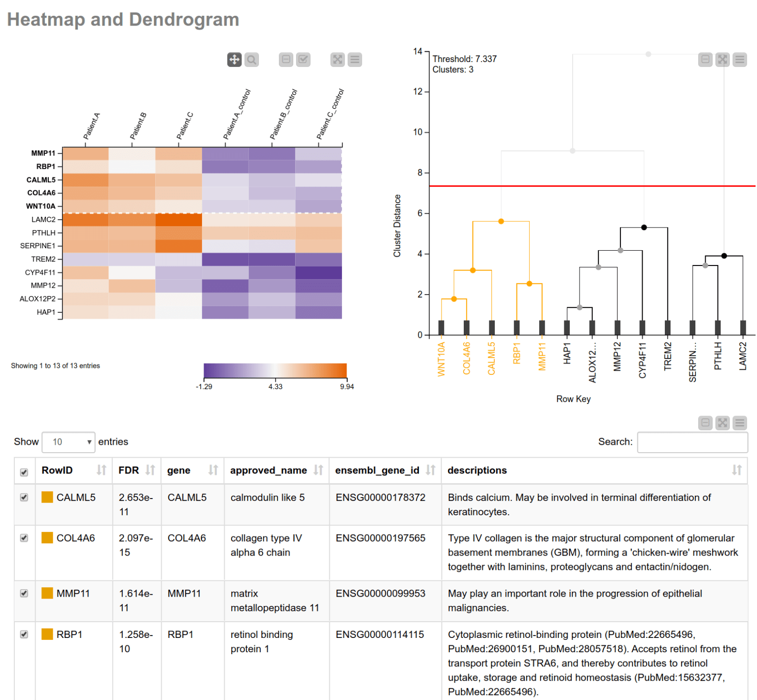
Task: Click the 'calmodulin like 5' approved name cell
Action: coord(268,498)
